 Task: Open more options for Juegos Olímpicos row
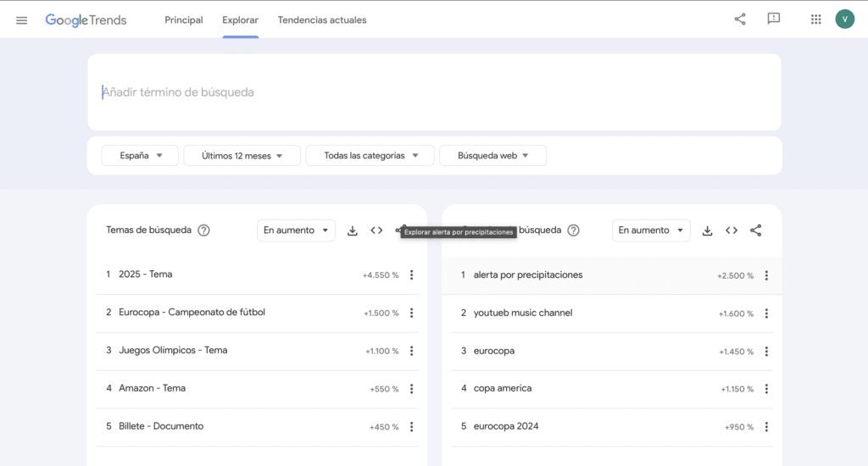(x=411, y=351)
